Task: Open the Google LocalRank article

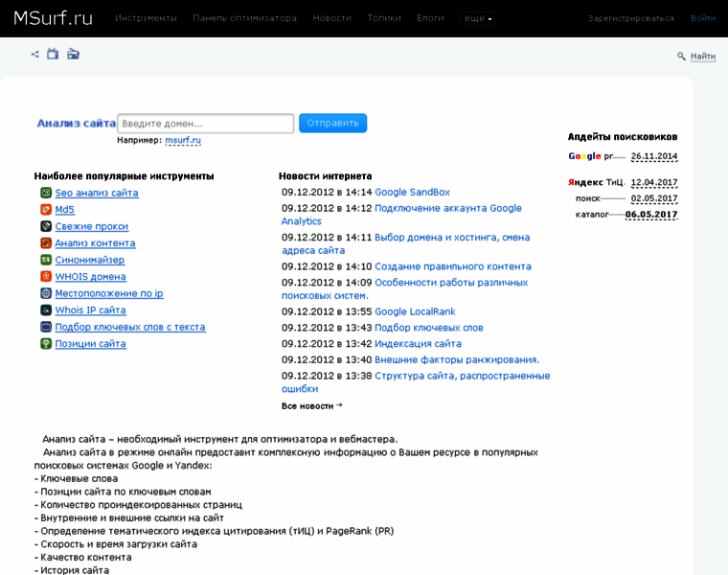Action: coord(415,311)
